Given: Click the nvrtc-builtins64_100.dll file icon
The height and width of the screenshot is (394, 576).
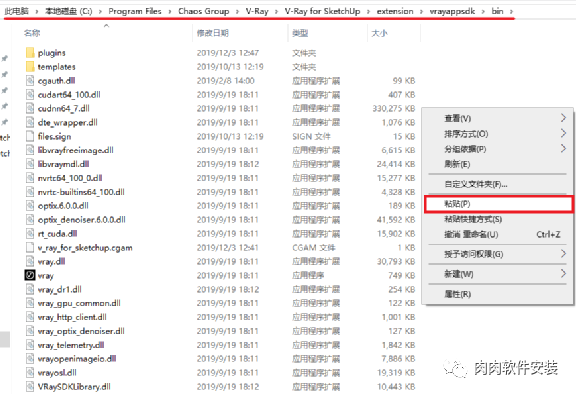Looking at the screenshot, I should pos(30,192).
